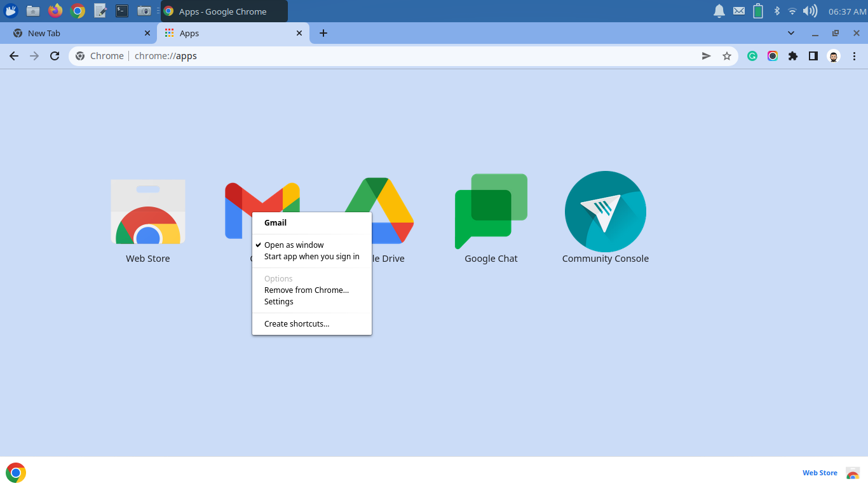This screenshot has width=868, height=488.
Task: Click the Web Store app label
Action: click(x=148, y=259)
